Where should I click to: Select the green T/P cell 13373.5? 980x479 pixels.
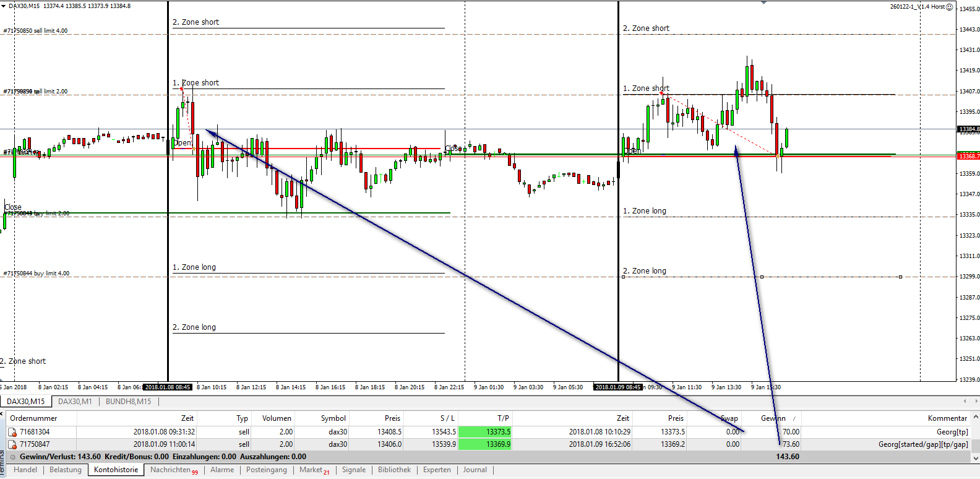tap(484, 432)
